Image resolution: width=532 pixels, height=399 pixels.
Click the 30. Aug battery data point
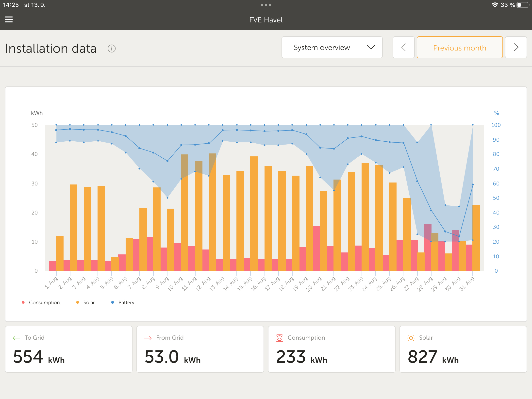click(459, 237)
